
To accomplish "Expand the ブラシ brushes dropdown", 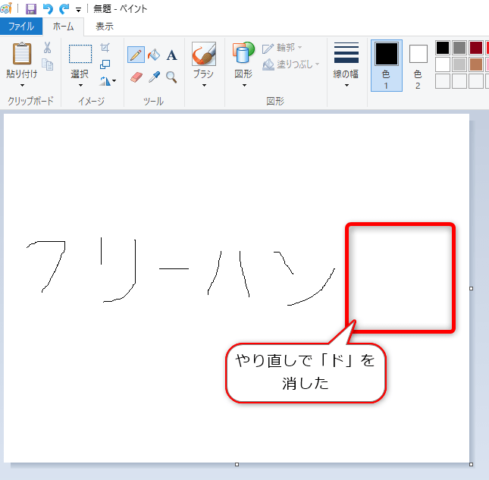I will tap(204, 85).
